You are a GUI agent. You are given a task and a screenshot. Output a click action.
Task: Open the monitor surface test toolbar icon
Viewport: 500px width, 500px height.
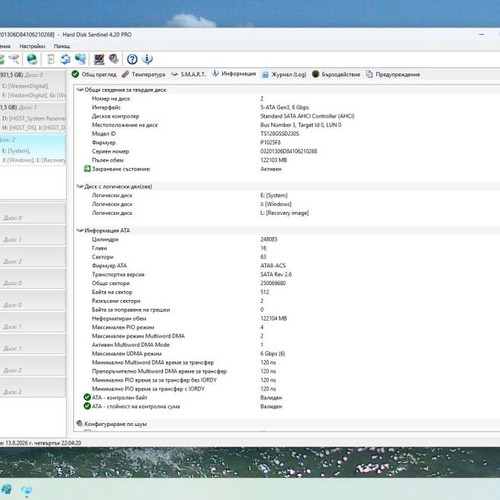tap(99, 59)
